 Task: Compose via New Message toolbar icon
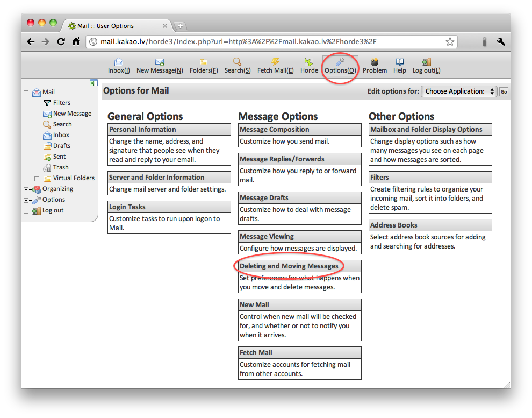click(x=160, y=62)
